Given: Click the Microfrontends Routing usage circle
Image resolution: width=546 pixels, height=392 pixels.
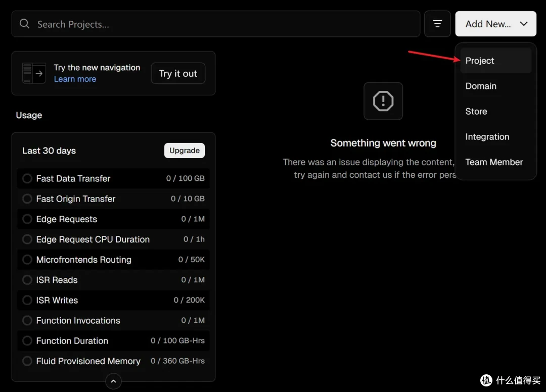Looking at the screenshot, I should (27, 260).
